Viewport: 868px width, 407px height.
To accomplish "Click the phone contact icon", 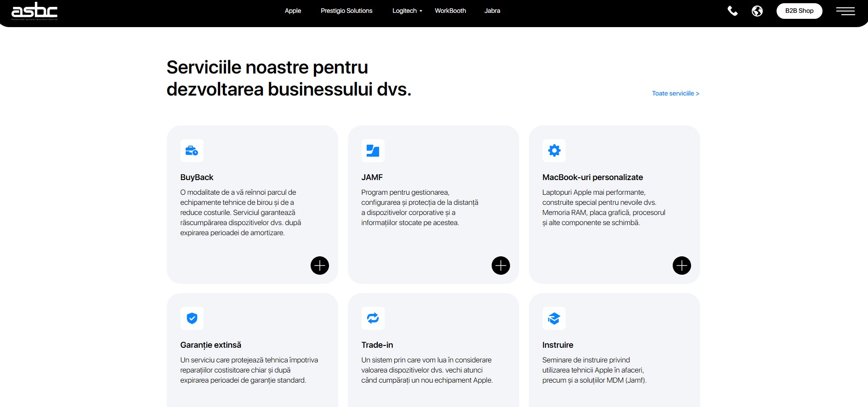I will (x=732, y=11).
